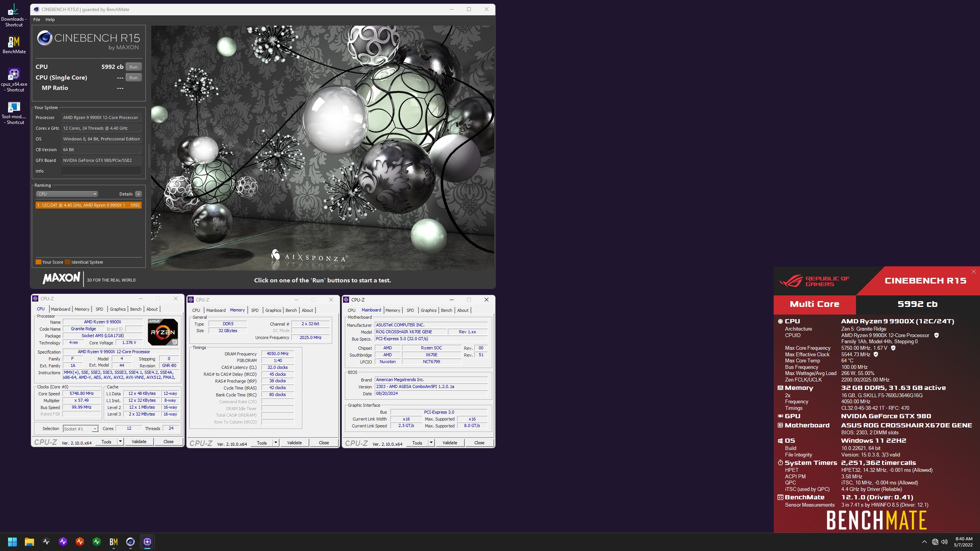Screen dimensions: 980x551
Task: Expand the ranking Details arrow button
Action: tap(139, 194)
